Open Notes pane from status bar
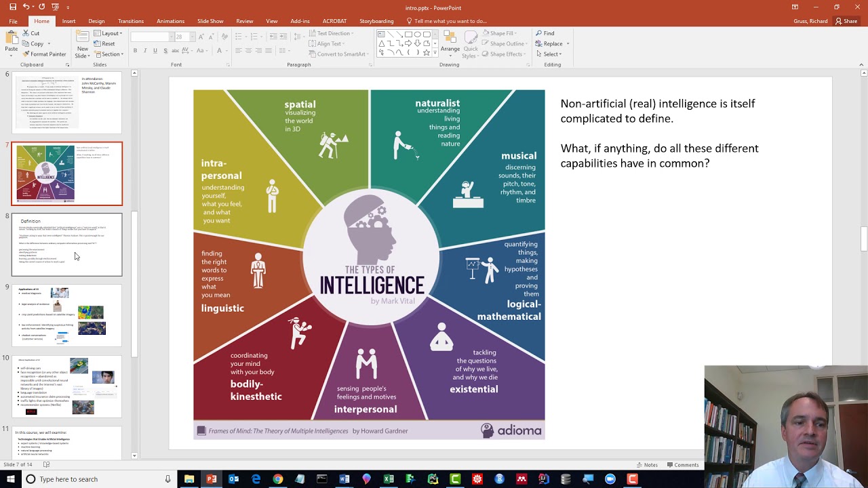Screen dimensions: 868x488 click(x=647, y=465)
